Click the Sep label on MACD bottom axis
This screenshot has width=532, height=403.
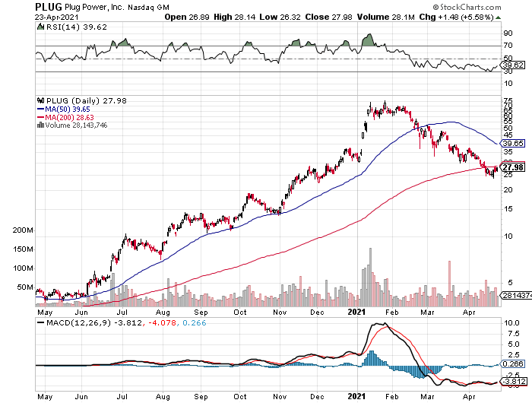201,397
